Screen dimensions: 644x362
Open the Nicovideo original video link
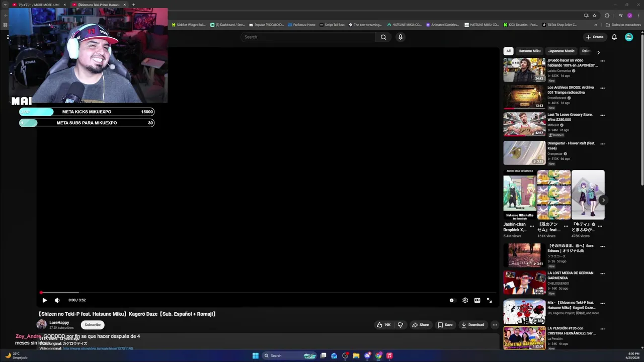[x=98, y=348]
